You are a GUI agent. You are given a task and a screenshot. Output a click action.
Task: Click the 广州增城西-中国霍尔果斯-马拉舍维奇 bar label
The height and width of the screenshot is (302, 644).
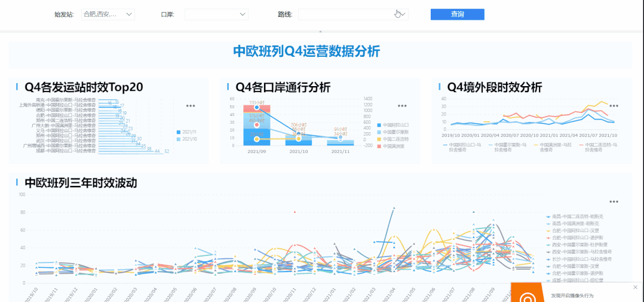click(60, 146)
